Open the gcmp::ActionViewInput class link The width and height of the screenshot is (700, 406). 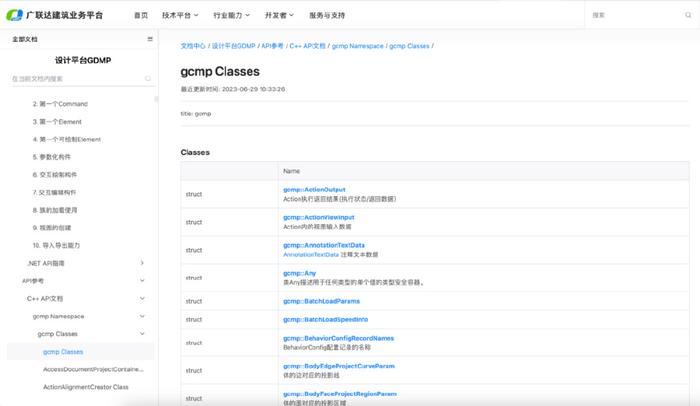[x=319, y=218]
